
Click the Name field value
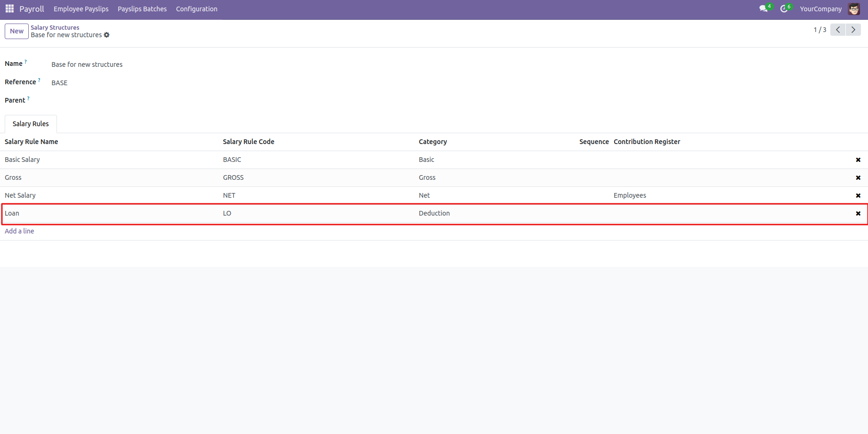pos(87,64)
